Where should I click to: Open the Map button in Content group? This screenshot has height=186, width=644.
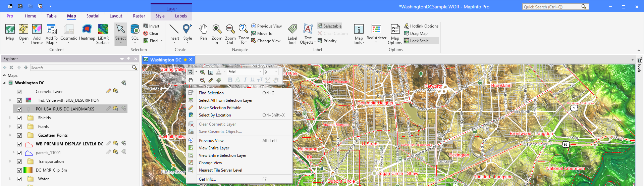[x=10, y=32]
